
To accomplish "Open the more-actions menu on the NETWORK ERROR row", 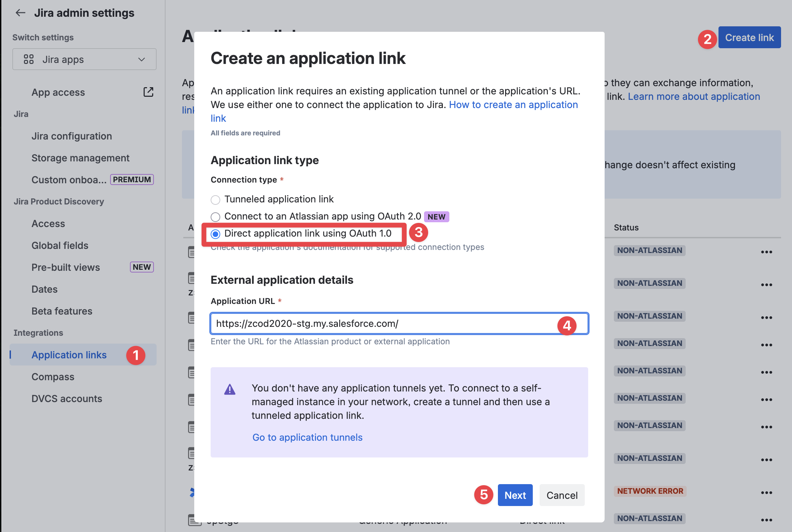I will pyautogui.click(x=766, y=493).
